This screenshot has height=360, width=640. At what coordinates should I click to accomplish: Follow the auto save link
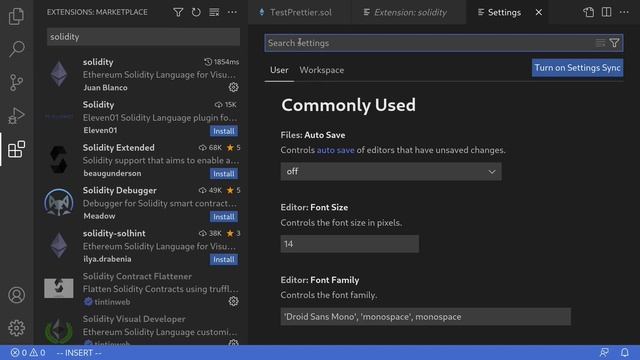pos(336,150)
